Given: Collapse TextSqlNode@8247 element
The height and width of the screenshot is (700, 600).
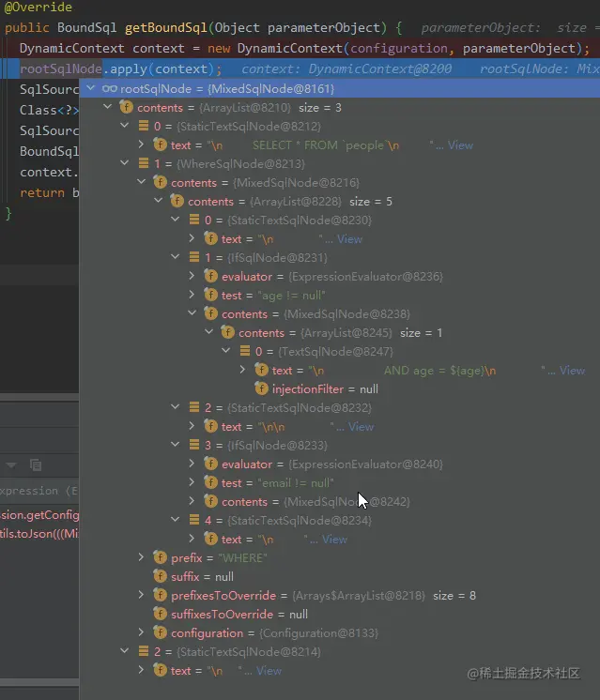Looking at the screenshot, I should click(226, 350).
